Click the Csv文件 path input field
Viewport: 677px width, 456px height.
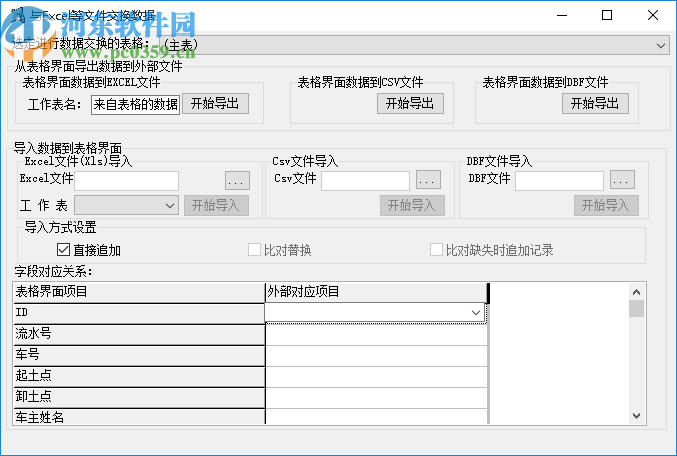coord(365,180)
